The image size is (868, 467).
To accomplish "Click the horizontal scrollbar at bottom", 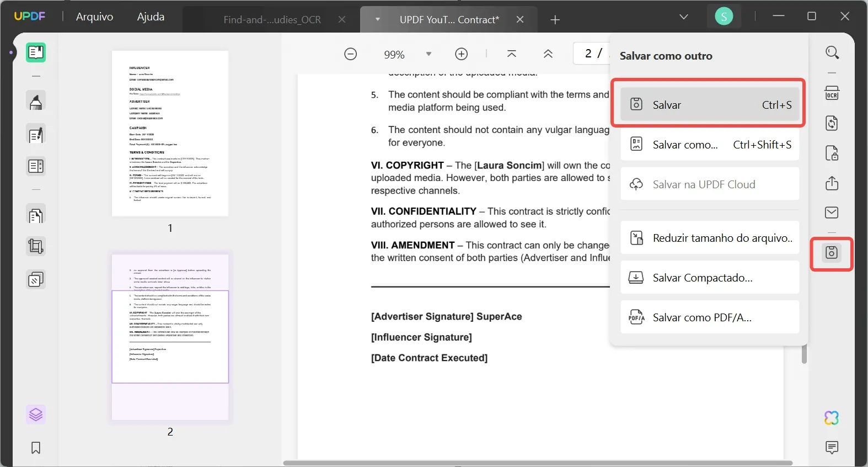I will click(538, 463).
